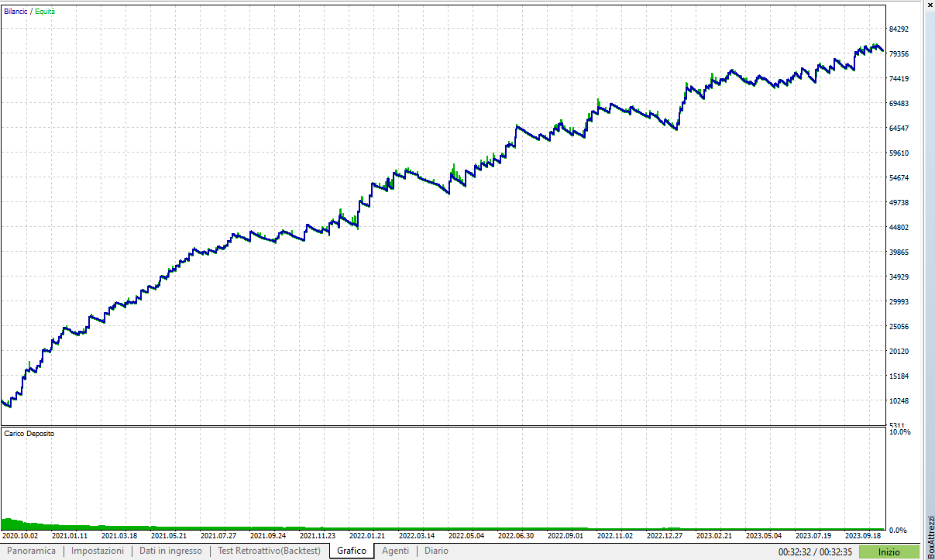The image size is (935, 560).
Task: Select the Dati in ingresso tab
Action: click(170, 551)
